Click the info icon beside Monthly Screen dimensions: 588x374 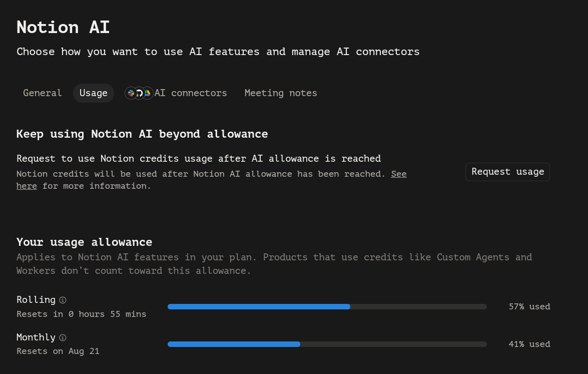point(63,337)
